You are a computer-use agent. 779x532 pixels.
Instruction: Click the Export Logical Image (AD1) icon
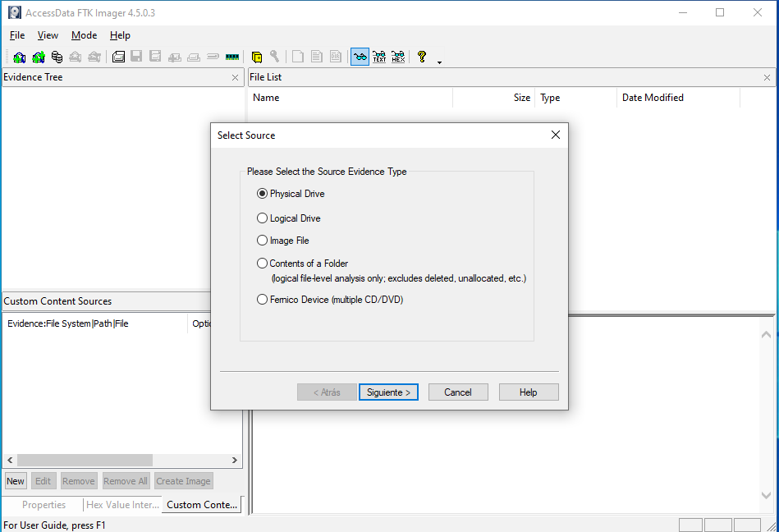(155, 57)
